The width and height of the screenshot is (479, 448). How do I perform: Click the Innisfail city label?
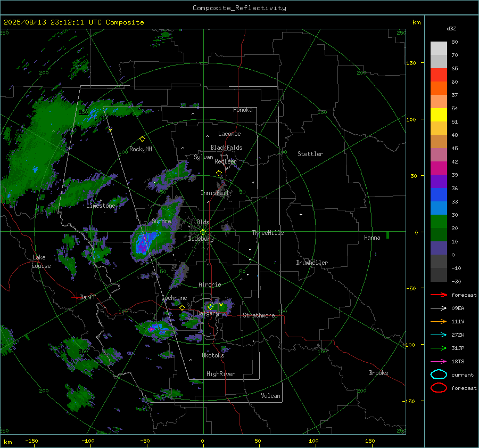[215, 193]
